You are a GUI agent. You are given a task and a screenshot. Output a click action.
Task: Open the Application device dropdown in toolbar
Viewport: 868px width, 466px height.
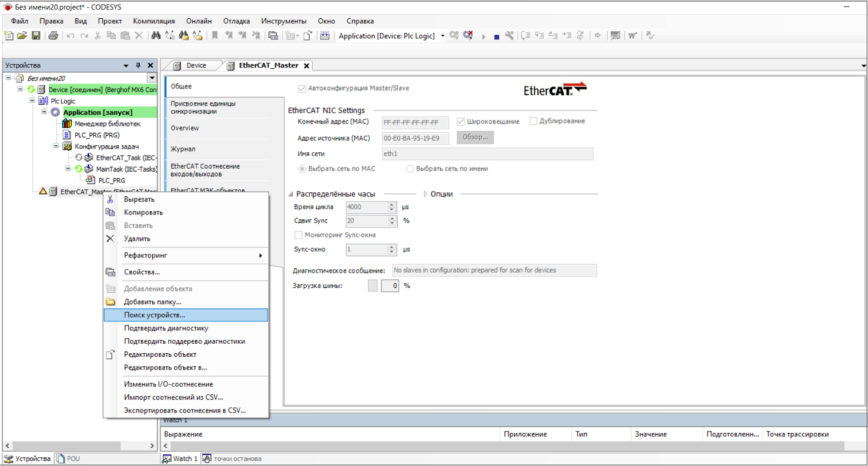click(443, 36)
